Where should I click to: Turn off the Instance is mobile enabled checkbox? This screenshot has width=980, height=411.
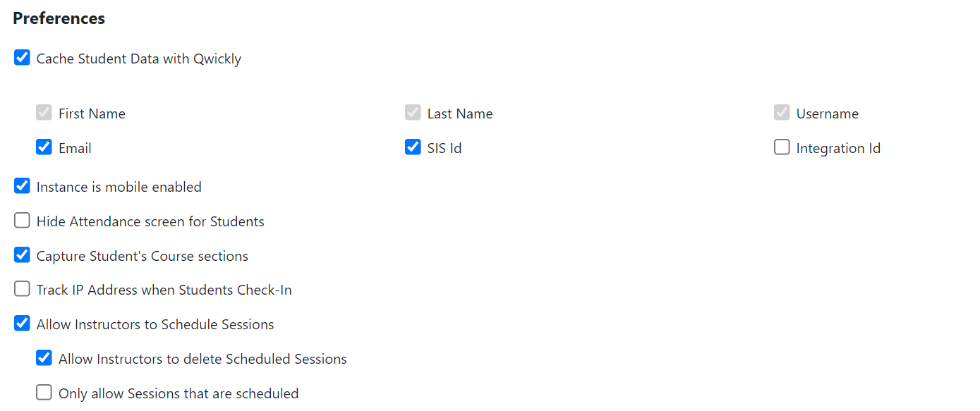pyautogui.click(x=22, y=186)
